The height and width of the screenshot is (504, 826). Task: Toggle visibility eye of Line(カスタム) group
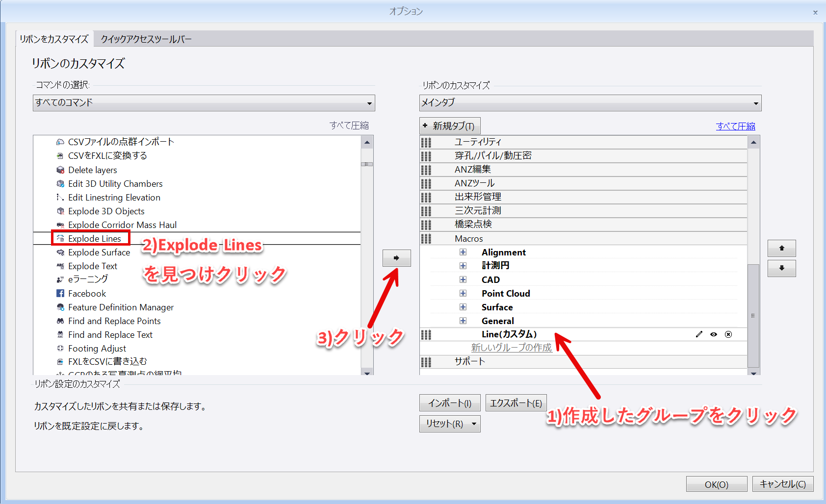point(714,334)
